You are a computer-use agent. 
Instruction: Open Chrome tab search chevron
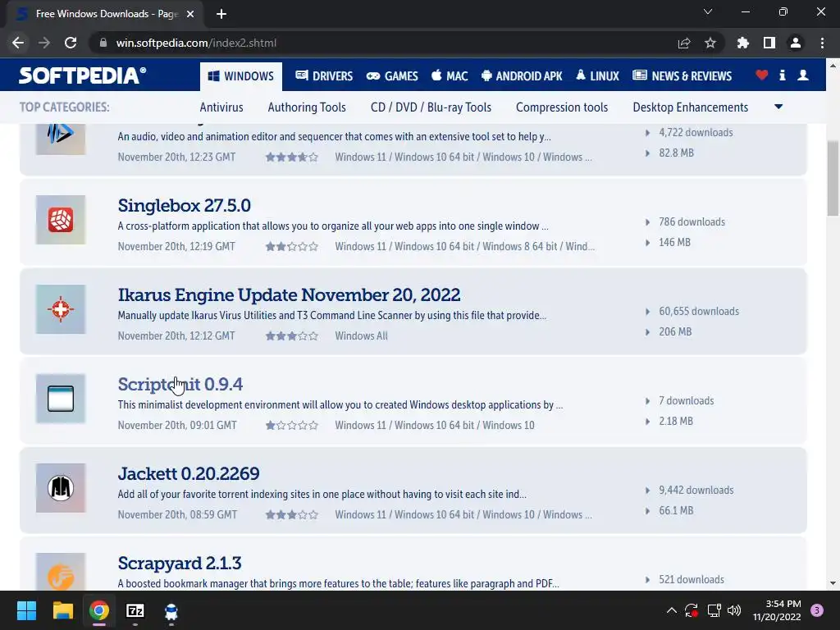pyautogui.click(x=708, y=11)
